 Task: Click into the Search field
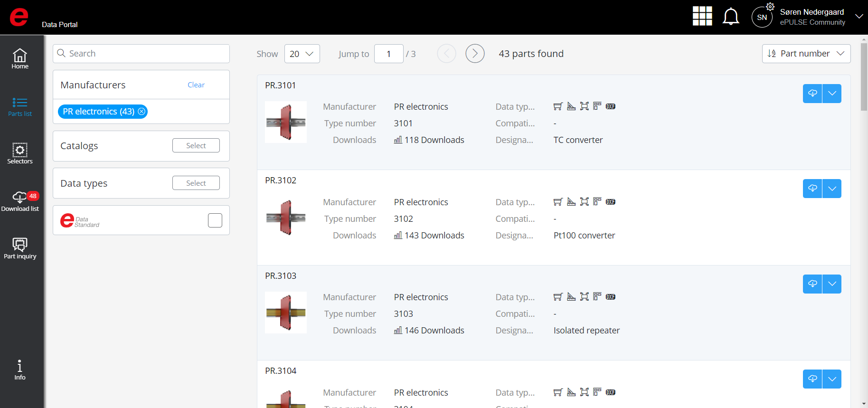147,54
